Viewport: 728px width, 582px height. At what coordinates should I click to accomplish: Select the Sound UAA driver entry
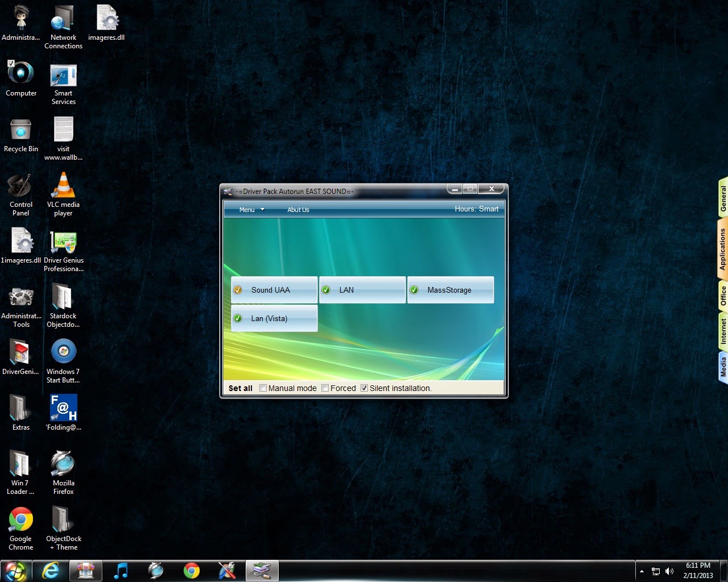(274, 290)
